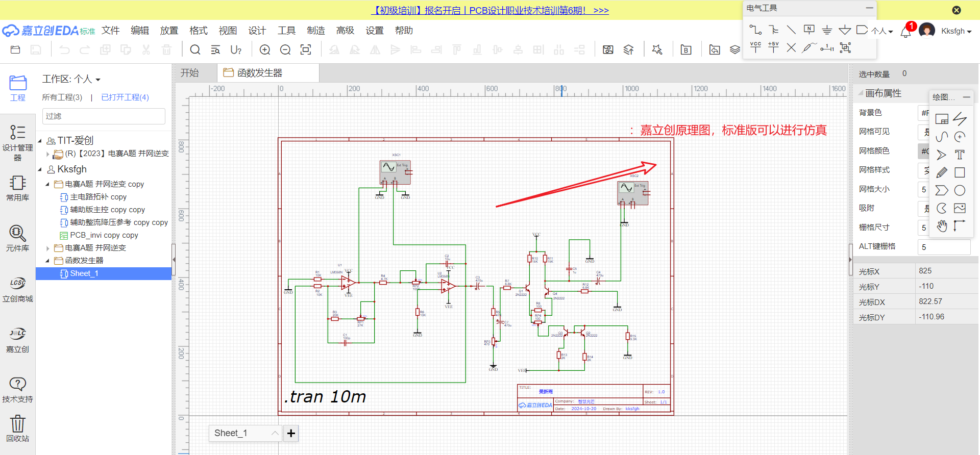The image size is (980, 455).
Task: Open the training announcement banner link
Action: [489, 10]
